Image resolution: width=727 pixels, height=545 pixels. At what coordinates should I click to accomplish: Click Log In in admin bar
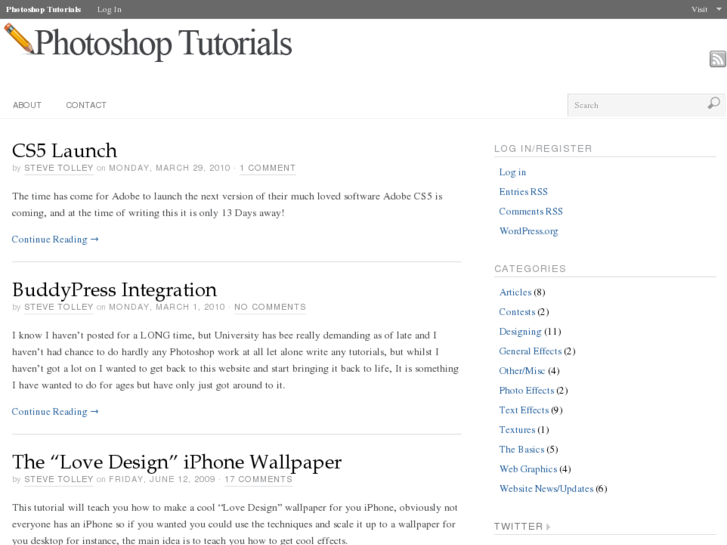[x=109, y=9]
